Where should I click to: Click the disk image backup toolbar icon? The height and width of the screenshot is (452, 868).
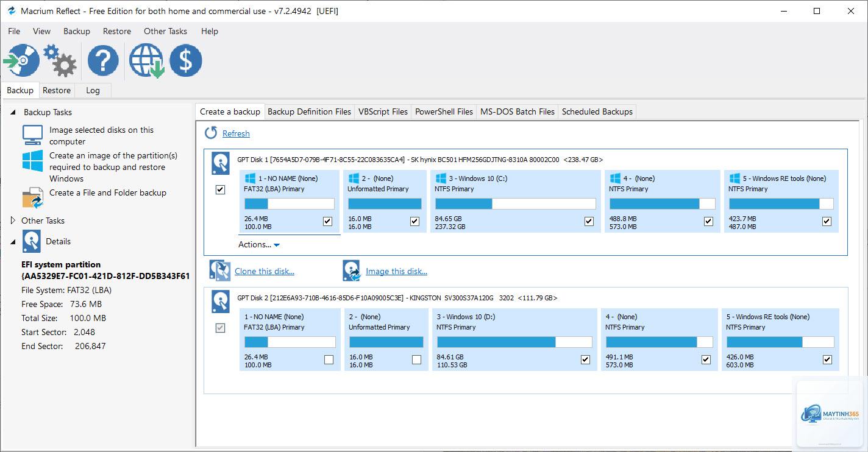coord(21,60)
